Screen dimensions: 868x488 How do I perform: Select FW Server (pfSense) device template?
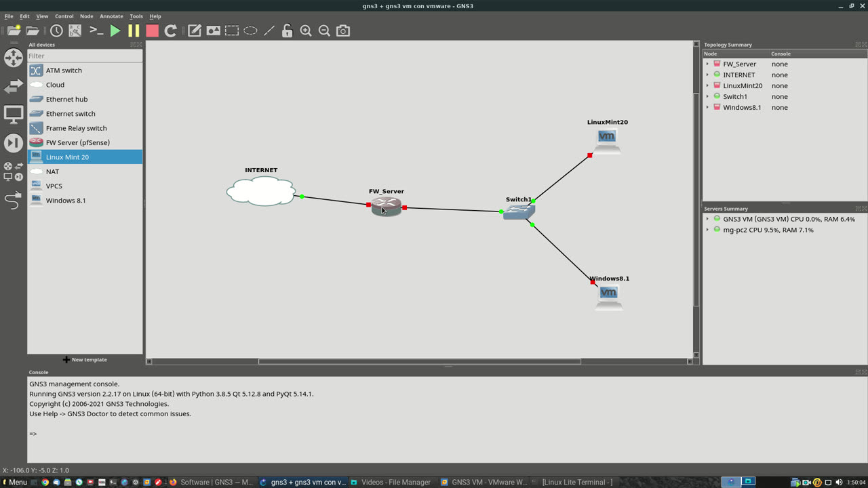click(85, 142)
